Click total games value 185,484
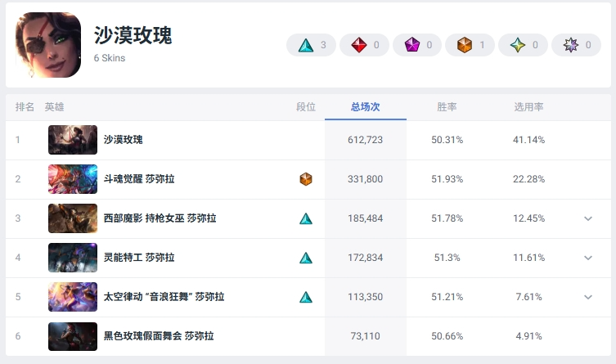 366,218
